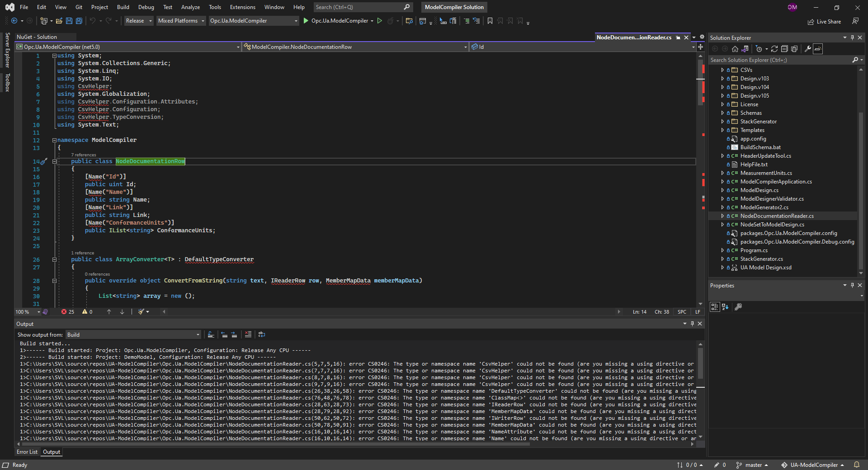This screenshot has height=470, width=868.
Task: Open the 7 references CodeLens link
Action: (83, 155)
